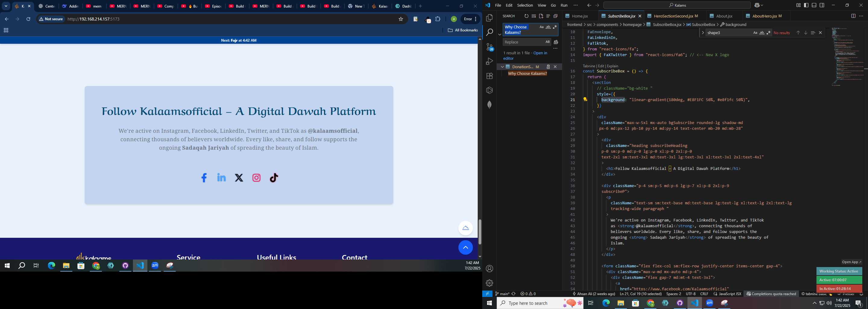Screen dimensions: 868x309
Task: Open the Copilot dropdown arrow in the VS Code title bar
Action: [x=762, y=5]
